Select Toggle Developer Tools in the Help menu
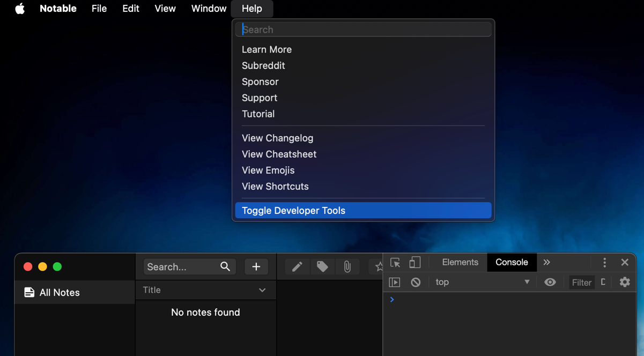Viewport: 644px width, 356px height. click(293, 210)
